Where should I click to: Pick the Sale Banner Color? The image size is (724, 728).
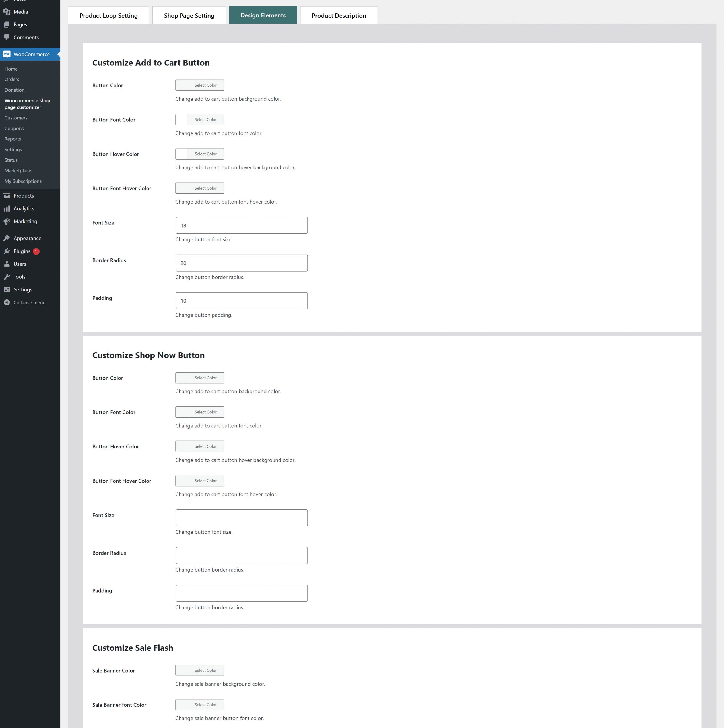coord(200,670)
